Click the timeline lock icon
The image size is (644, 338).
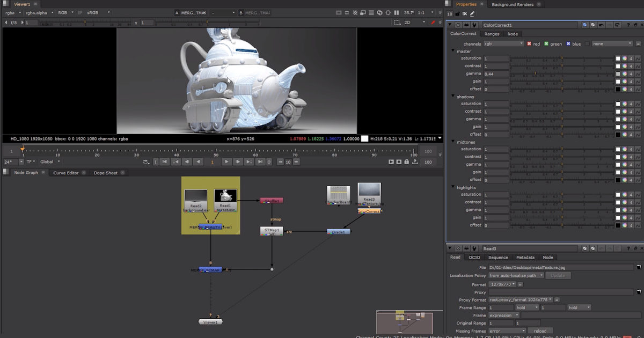(407, 161)
